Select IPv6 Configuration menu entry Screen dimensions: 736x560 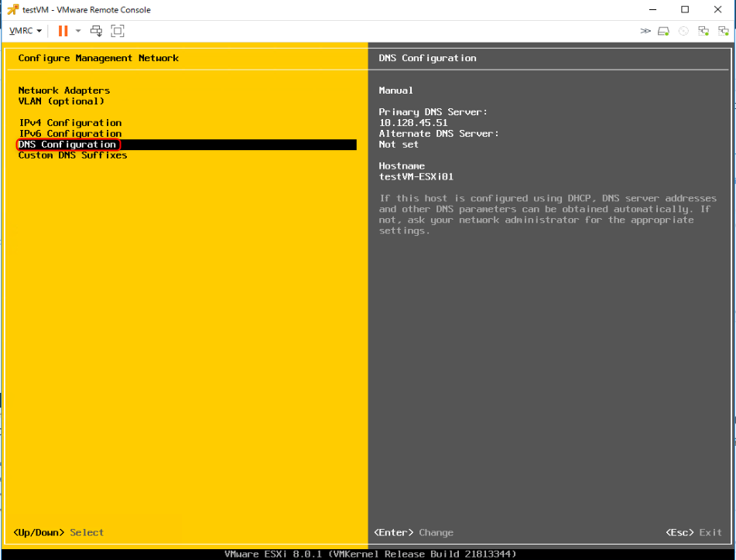click(x=70, y=134)
